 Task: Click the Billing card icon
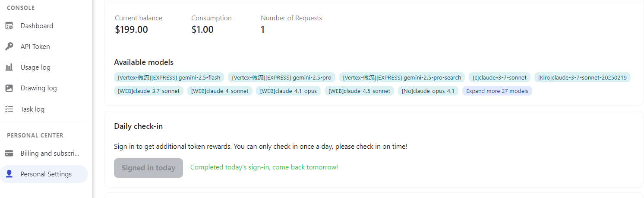[9, 153]
